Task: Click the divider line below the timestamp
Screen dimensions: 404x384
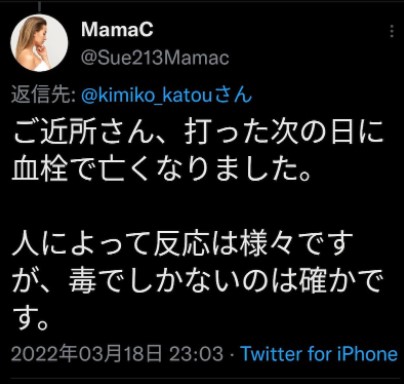Action: pos(202,379)
